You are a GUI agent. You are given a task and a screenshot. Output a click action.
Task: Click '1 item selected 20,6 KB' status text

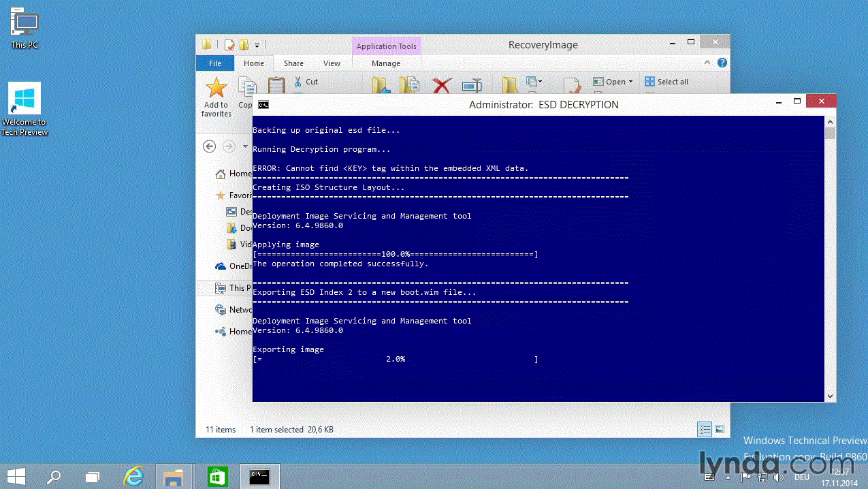[291, 430]
